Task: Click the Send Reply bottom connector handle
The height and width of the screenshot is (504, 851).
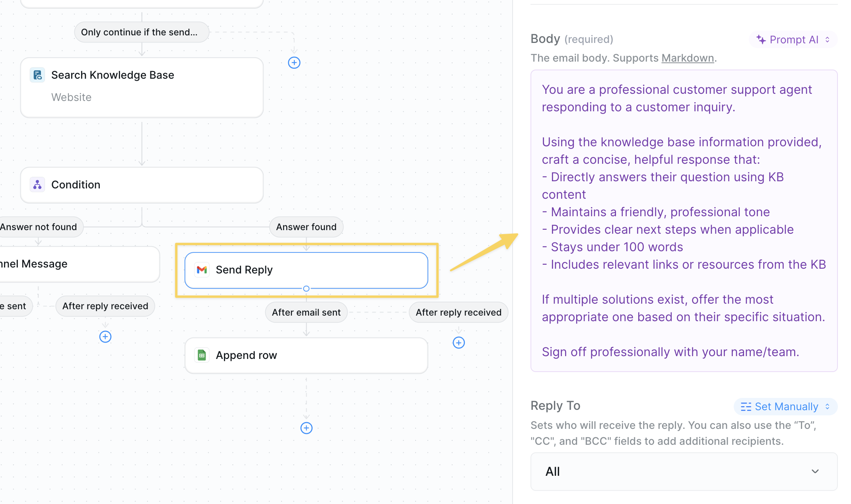Action: 306,289
